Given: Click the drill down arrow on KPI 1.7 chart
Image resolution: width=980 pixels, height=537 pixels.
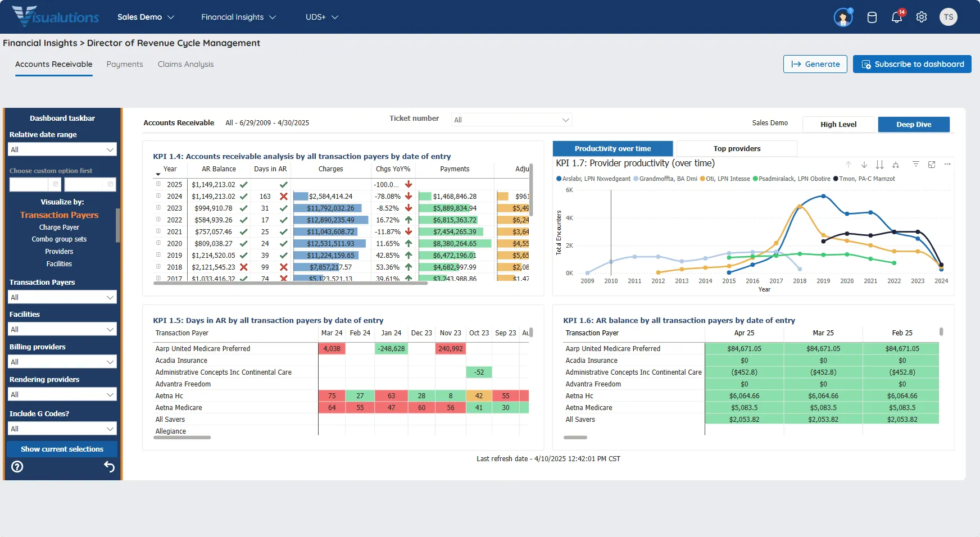Looking at the screenshot, I should click(x=864, y=165).
